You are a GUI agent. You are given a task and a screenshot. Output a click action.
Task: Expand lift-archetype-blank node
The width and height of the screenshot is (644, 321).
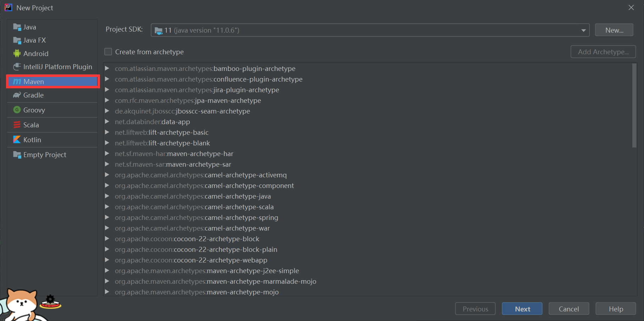pyautogui.click(x=107, y=143)
